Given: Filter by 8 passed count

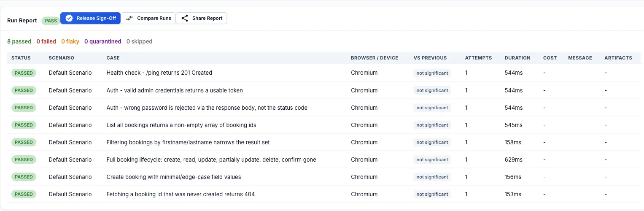Looking at the screenshot, I should pos(19,41).
